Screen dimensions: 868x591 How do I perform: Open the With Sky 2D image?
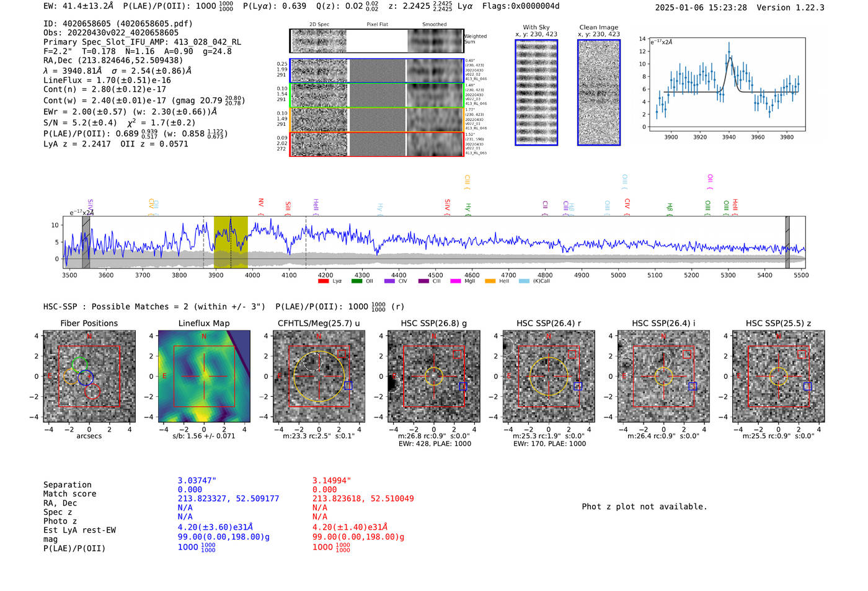(x=536, y=93)
